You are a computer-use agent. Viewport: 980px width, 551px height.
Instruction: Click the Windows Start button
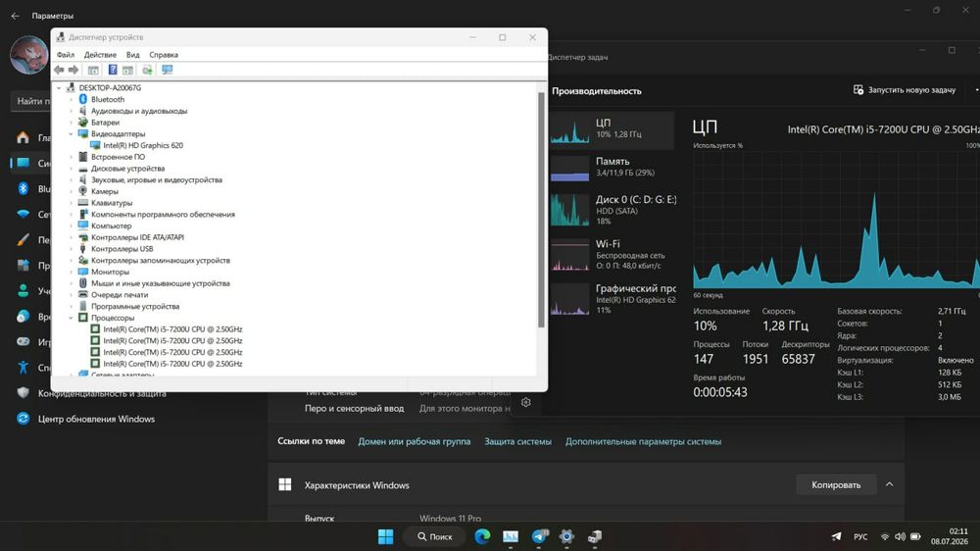coord(385,536)
